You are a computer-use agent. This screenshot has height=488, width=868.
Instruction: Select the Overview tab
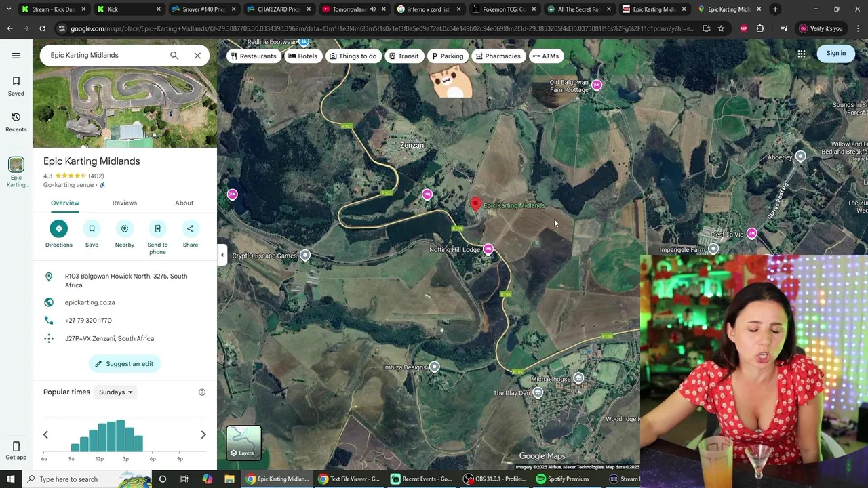(65, 203)
